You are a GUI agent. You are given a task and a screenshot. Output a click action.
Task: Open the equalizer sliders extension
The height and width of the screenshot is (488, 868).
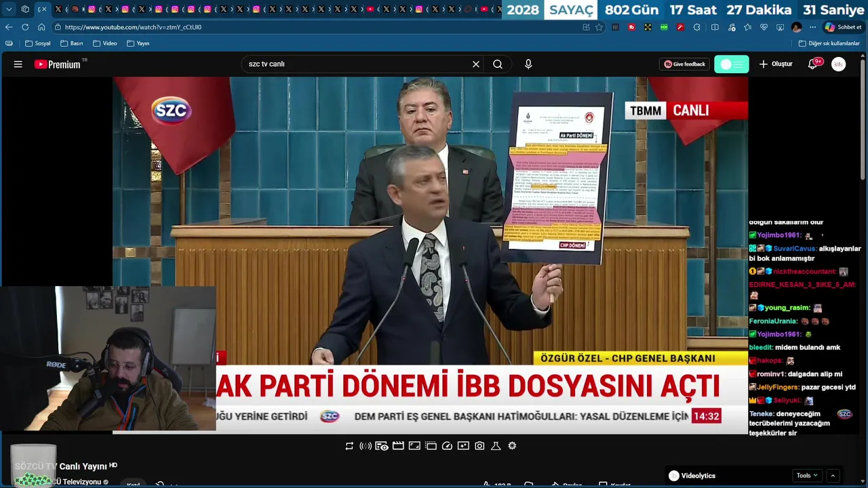click(615, 27)
